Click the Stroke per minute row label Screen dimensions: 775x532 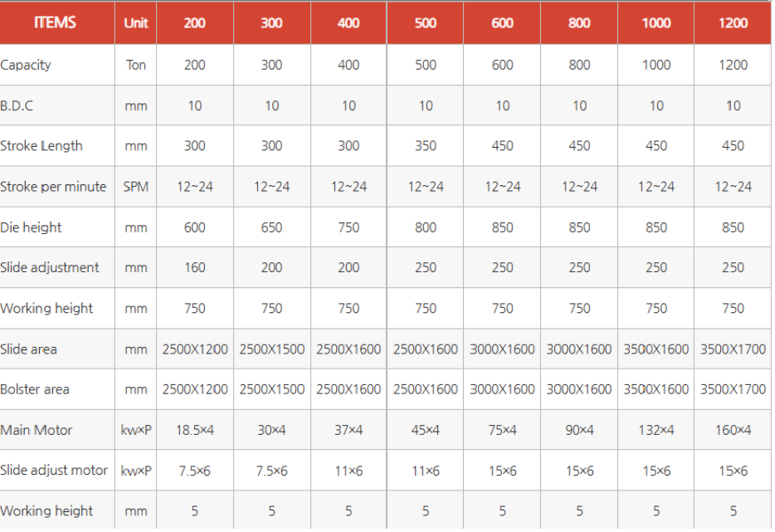pyautogui.click(x=53, y=187)
